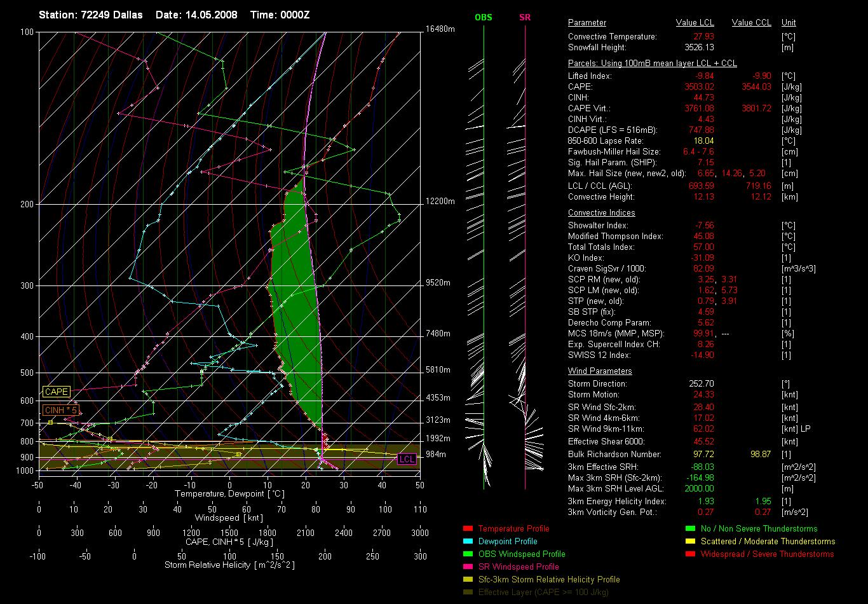Click the Effective Layer legend entry

(543, 592)
